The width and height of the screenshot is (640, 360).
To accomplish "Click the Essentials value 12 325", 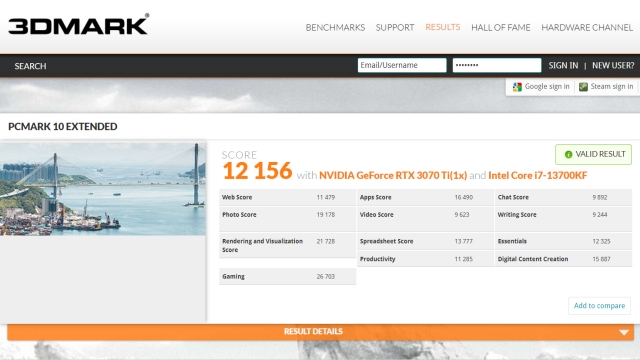I will click(x=601, y=241).
